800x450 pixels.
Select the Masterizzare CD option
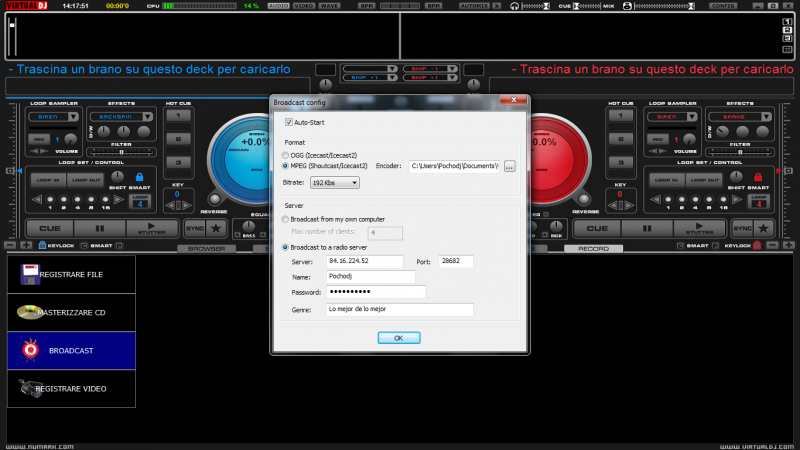click(71, 313)
